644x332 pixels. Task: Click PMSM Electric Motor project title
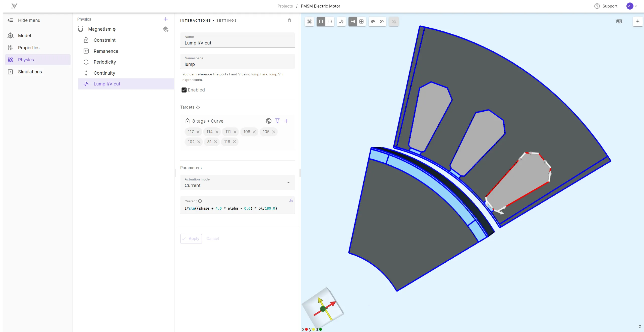(320, 6)
